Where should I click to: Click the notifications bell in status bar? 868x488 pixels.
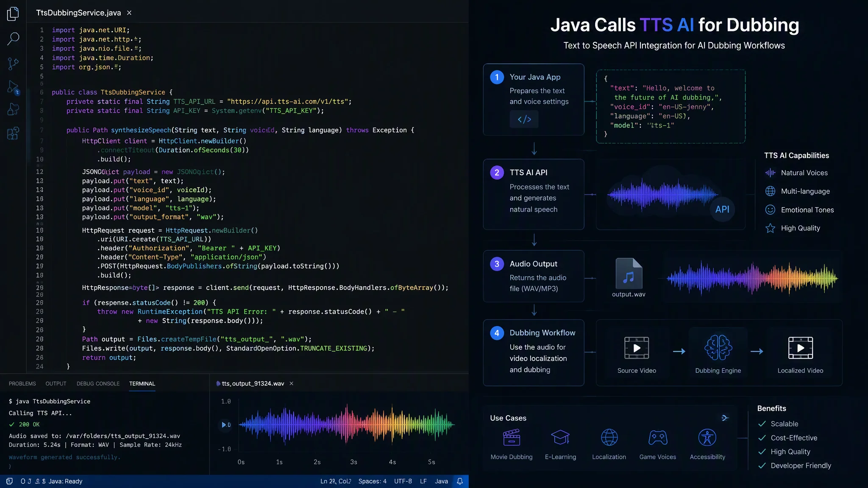tap(460, 481)
